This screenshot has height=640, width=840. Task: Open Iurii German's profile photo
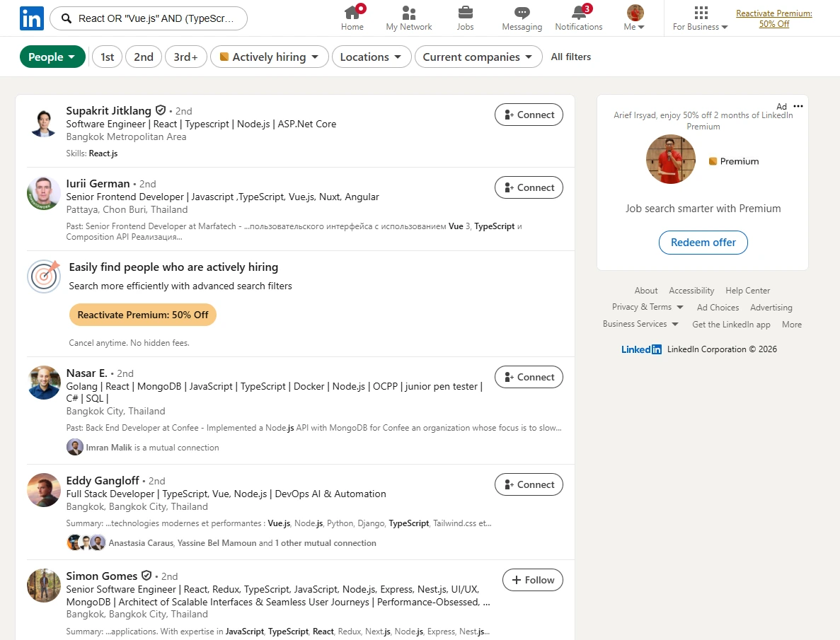point(44,193)
